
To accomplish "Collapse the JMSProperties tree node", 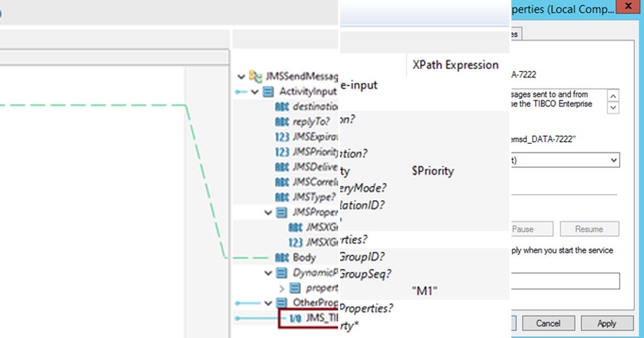I will click(267, 212).
